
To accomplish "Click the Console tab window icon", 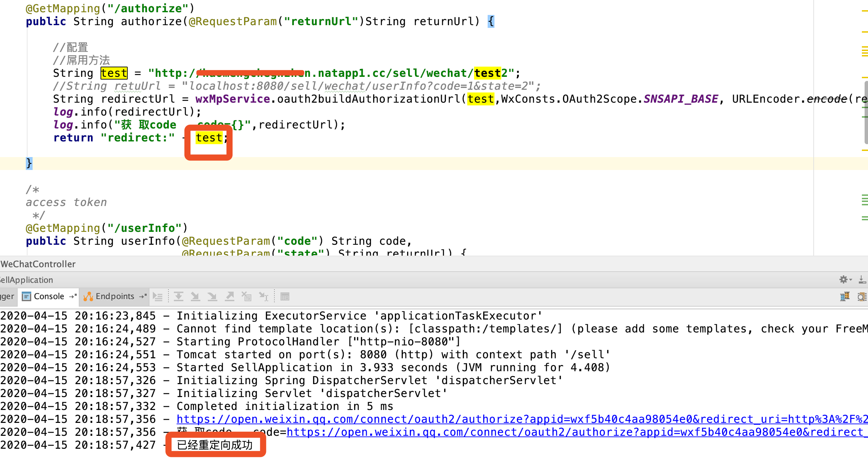I will pyautogui.click(x=26, y=297).
